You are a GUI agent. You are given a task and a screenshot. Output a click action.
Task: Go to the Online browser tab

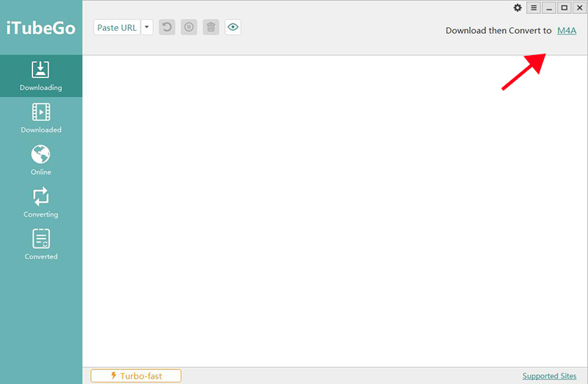pos(41,160)
